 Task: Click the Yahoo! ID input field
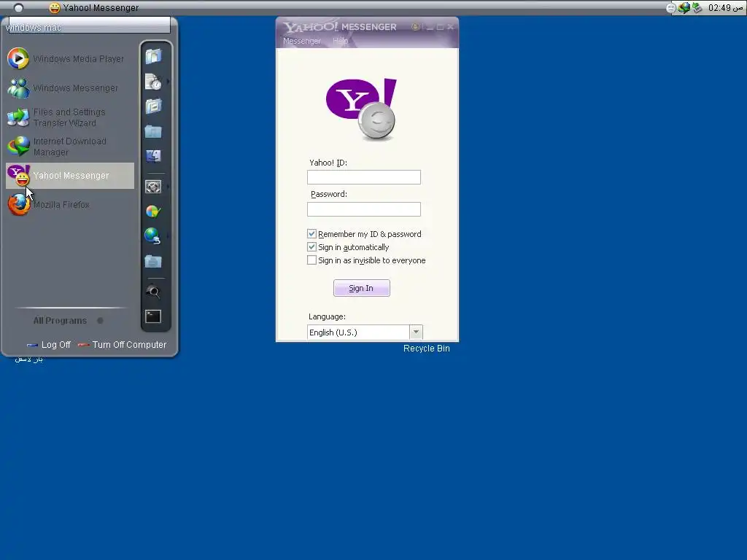point(364,177)
